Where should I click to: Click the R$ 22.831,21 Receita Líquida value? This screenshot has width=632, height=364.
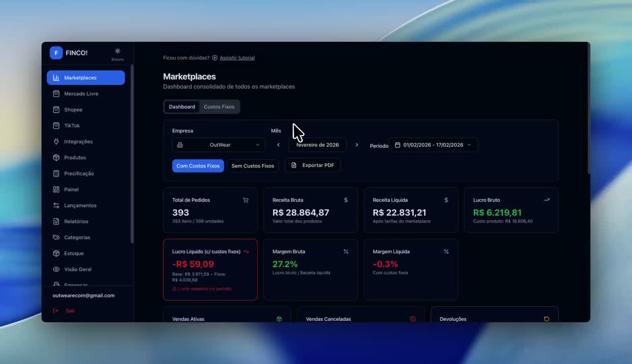coord(399,213)
